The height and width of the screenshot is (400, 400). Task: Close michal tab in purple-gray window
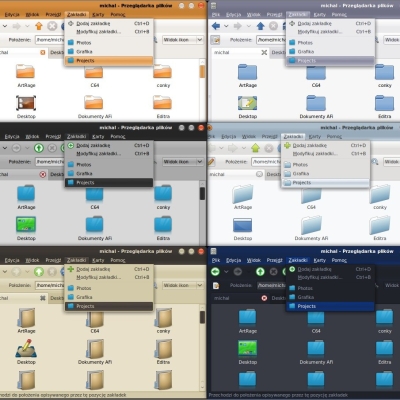[x=264, y=52]
